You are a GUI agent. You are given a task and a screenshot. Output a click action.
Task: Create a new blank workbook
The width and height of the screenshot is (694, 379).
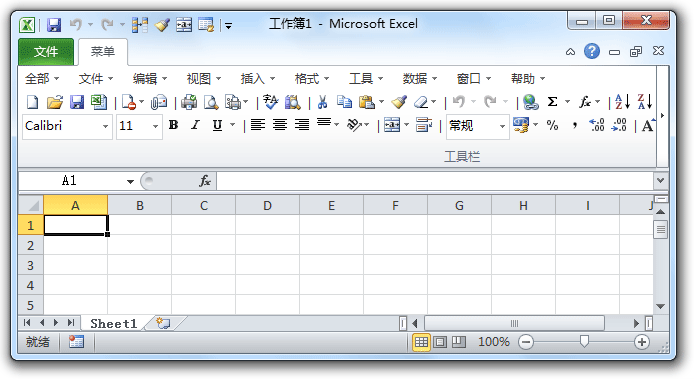(32, 102)
